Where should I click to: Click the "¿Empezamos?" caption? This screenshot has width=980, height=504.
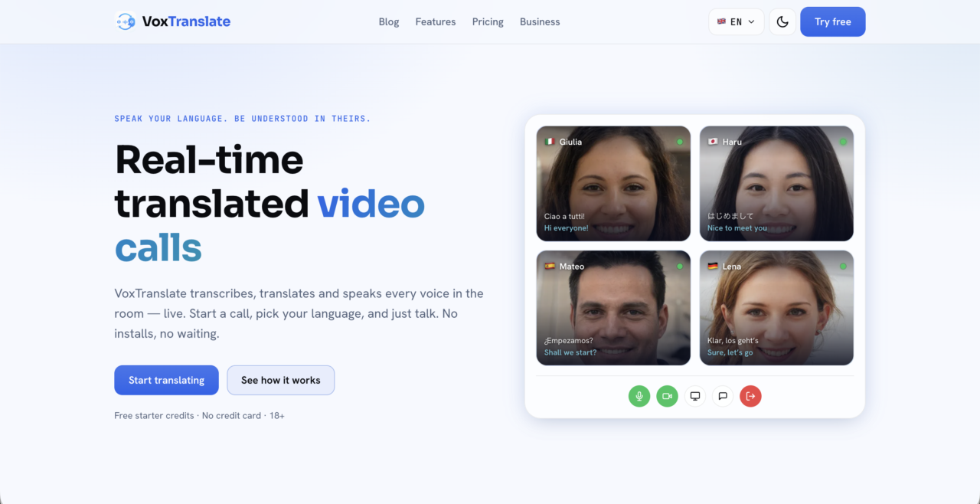pos(569,341)
